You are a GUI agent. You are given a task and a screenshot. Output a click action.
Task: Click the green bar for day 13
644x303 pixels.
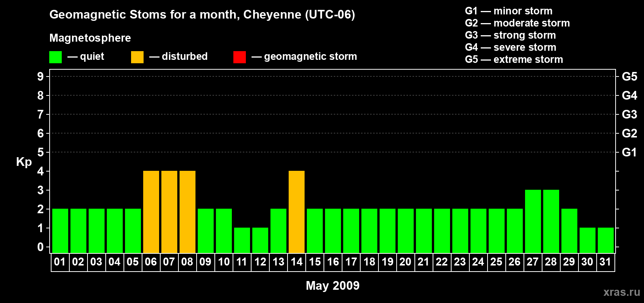tap(278, 231)
